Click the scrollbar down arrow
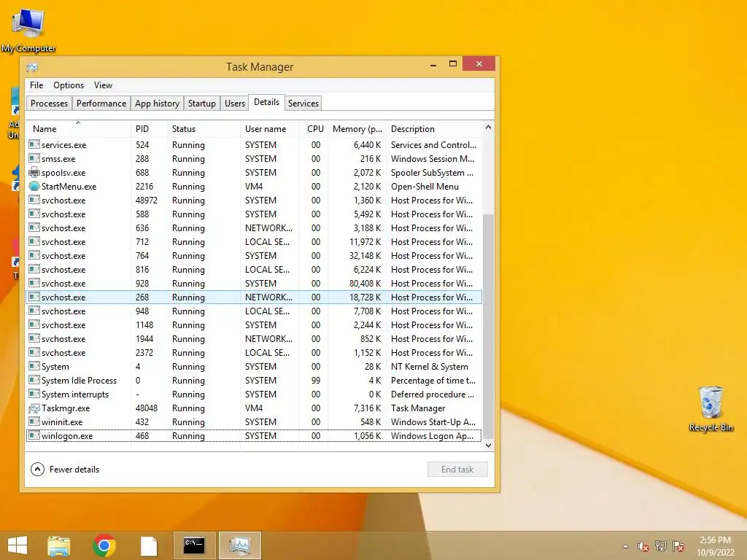This screenshot has width=747, height=560. pos(488,446)
